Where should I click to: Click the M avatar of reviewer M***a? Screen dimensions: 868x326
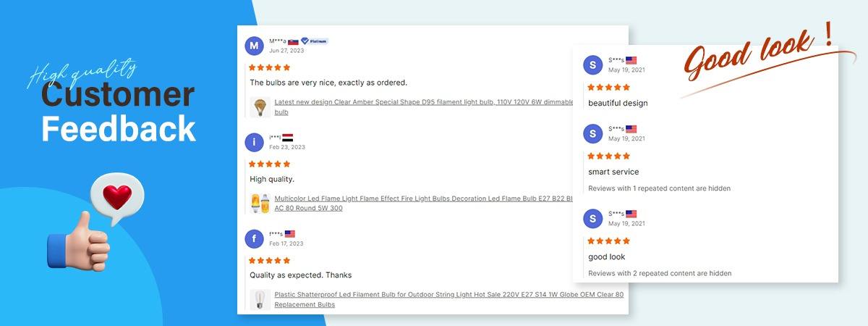[x=254, y=46]
